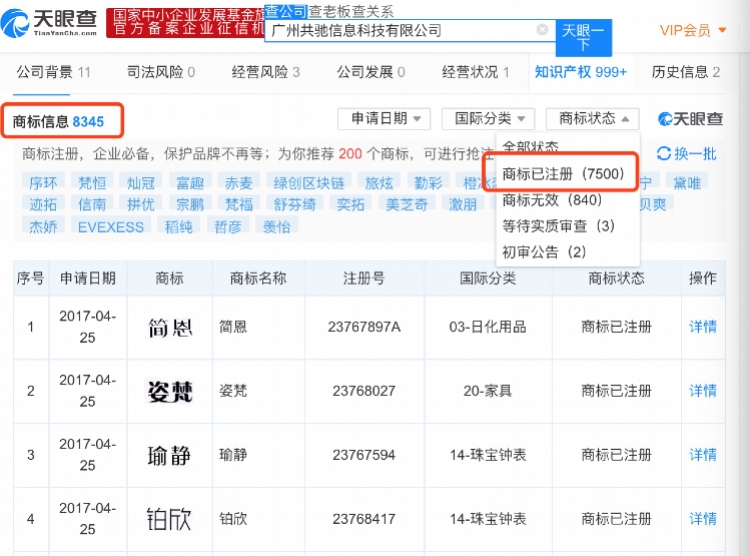Click recommended trademark 羡怡
Image resolution: width=750 pixels, height=556 pixels.
tap(276, 226)
